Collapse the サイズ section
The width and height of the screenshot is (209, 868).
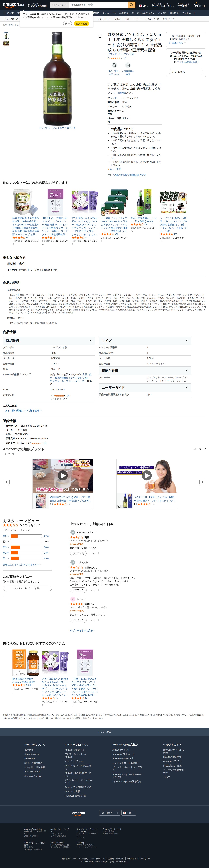click(x=186, y=341)
